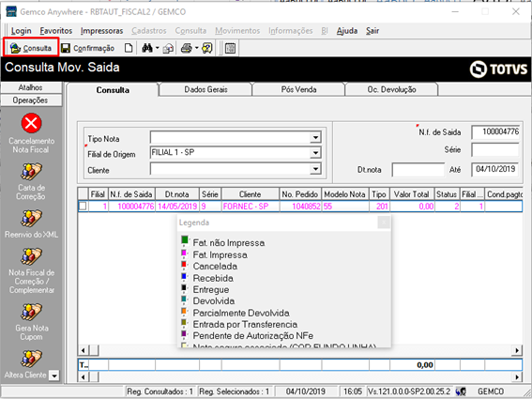Click the icon right of binoculars

pyautogui.click(x=168, y=49)
